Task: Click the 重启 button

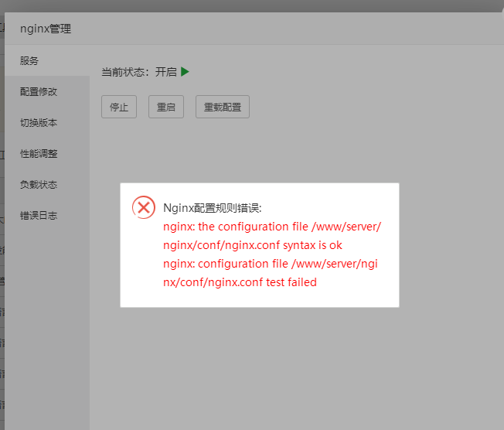Action: 166,107
